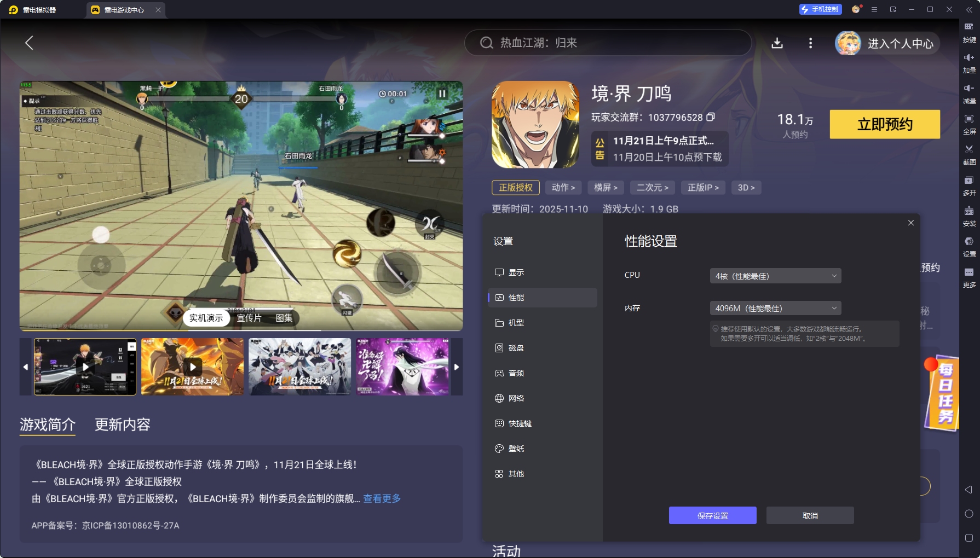Viewport: 980px width, 558px height.
Task: Open the 更多 tools in the sidebar
Action: point(969,277)
